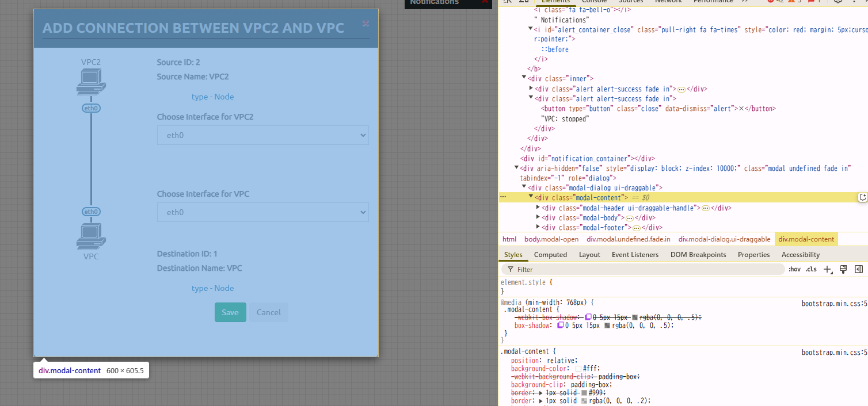Open shadow editor for -webkit-box-shadow
868x406 pixels.
click(x=588, y=317)
